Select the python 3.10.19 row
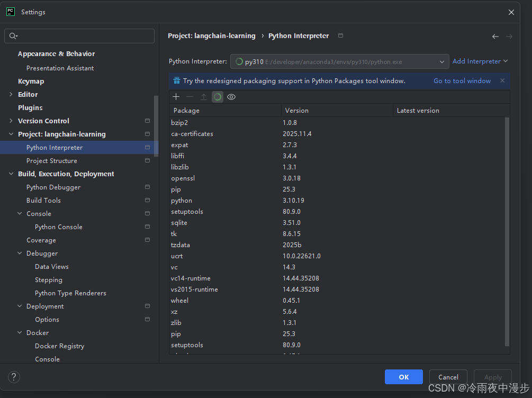Viewport: 532px width, 398px height. (x=337, y=201)
